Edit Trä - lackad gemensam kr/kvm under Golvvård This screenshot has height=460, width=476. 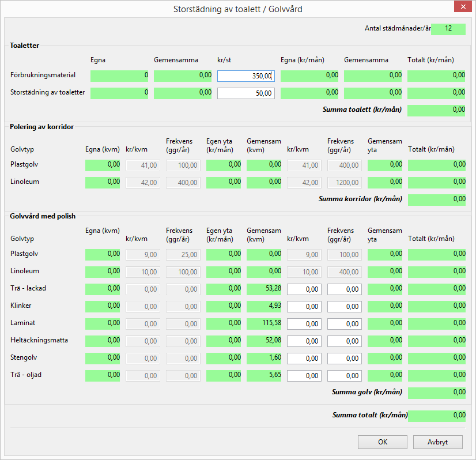(304, 289)
